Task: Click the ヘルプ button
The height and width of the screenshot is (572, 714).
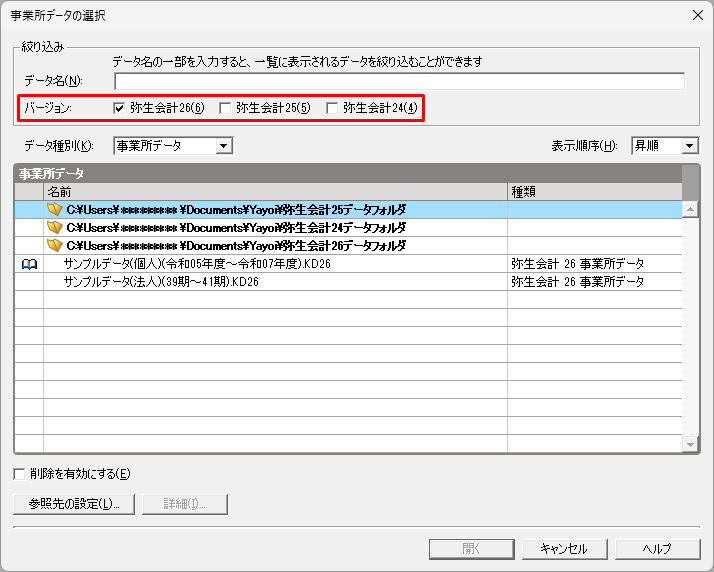Action: [x=657, y=548]
